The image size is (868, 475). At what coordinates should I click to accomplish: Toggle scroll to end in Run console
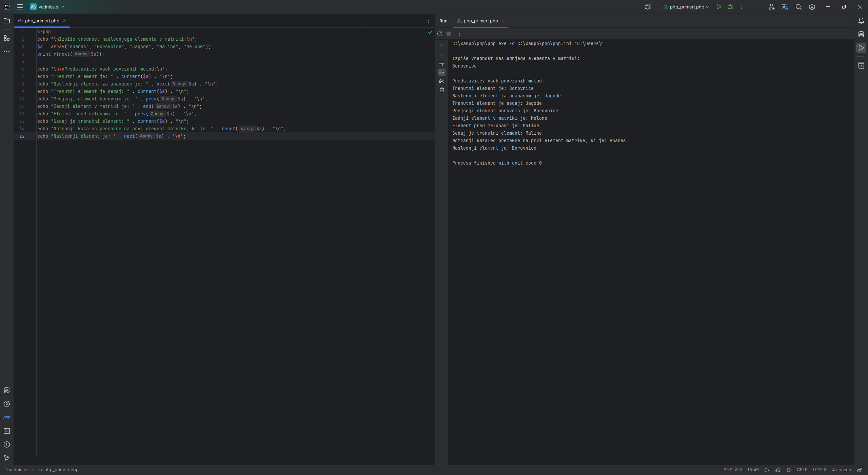point(442,72)
